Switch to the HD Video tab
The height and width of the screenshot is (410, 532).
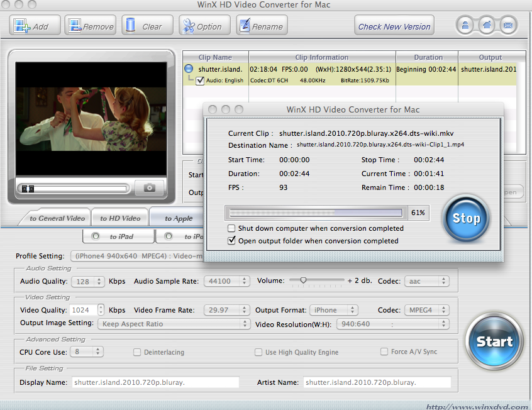120,218
